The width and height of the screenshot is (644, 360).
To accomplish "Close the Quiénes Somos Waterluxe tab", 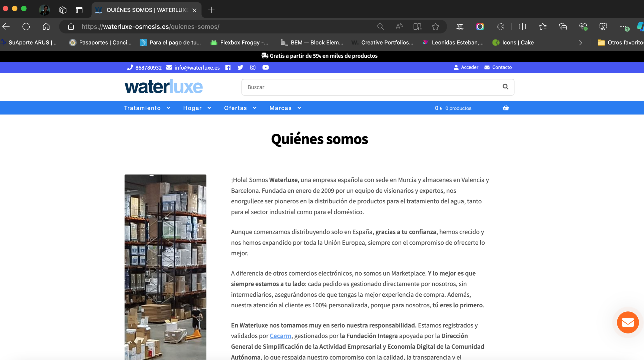I will [x=194, y=10].
